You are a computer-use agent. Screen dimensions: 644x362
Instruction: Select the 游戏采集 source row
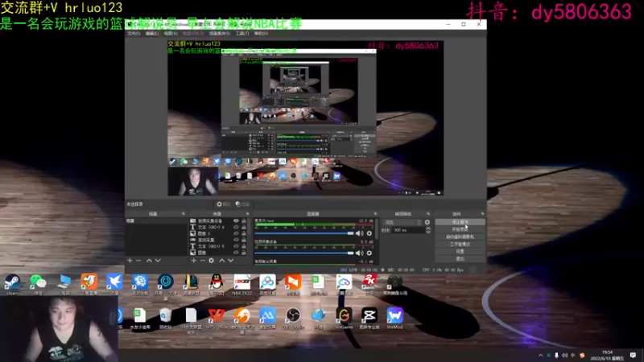(x=219, y=240)
